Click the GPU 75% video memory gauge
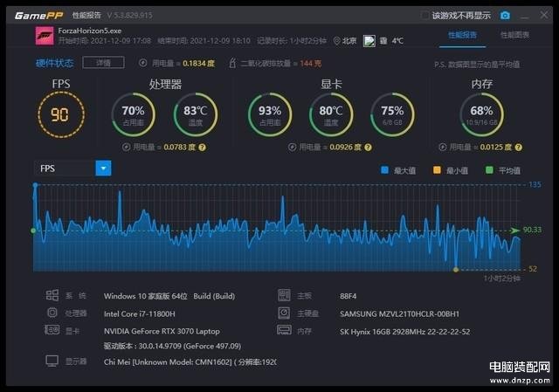 tap(392, 114)
